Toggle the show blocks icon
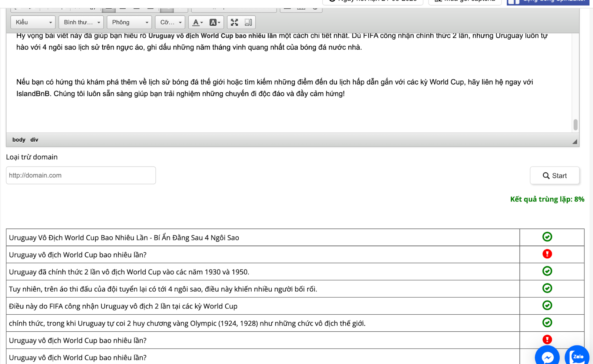 coord(248,23)
